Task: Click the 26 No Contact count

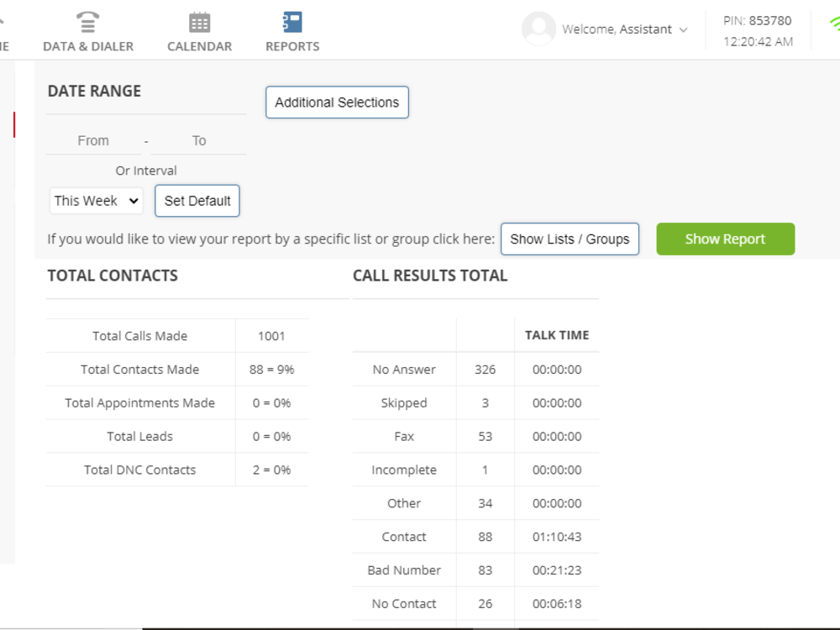Action: coord(486,604)
